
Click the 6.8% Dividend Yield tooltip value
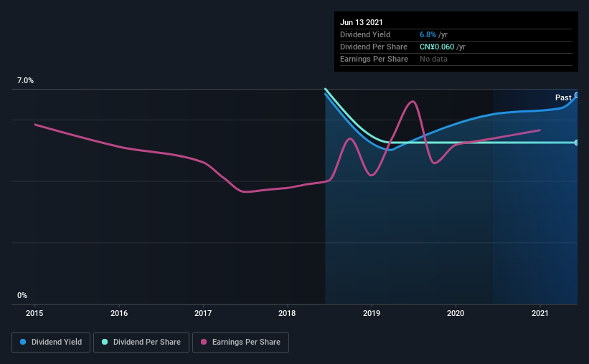click(x=430, y=34)
